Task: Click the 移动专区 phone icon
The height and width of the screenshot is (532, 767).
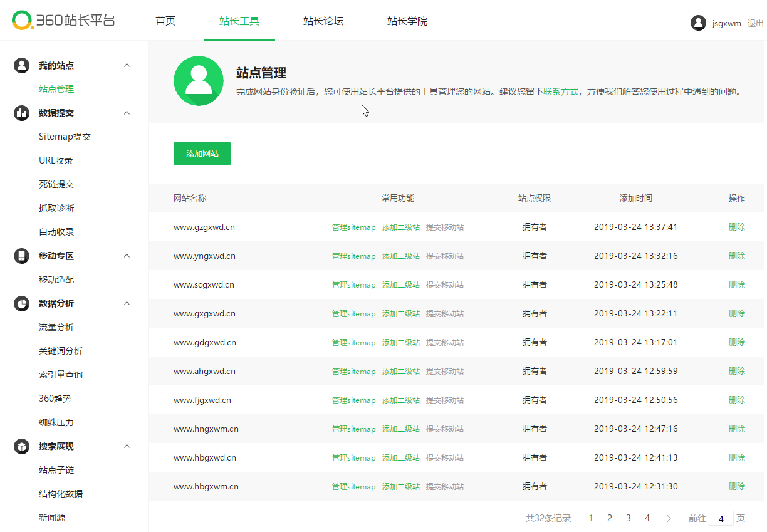Action: coord(22,256)
